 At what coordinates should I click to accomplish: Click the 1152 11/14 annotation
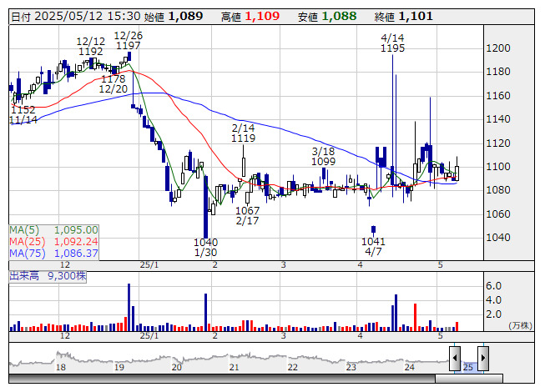(x=23, y=115)
